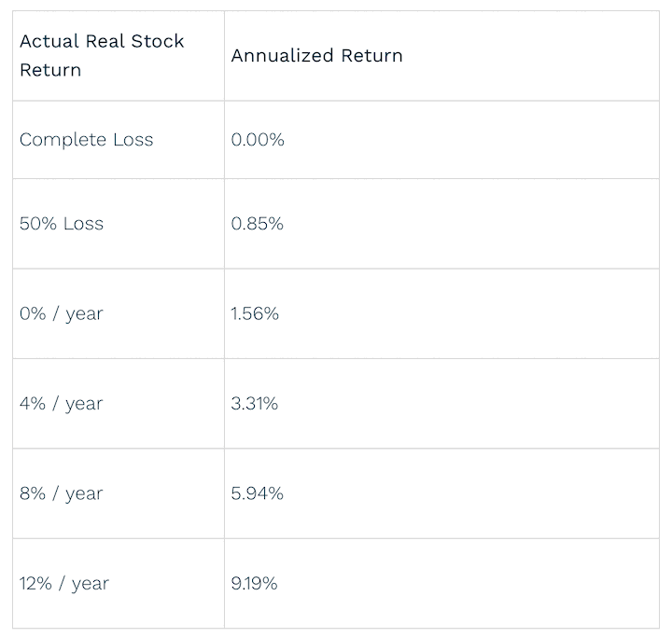Viewport: 672px width, 638px height.
Task: Select the 1.56% value cell
Action: click(x=441, y=313)
